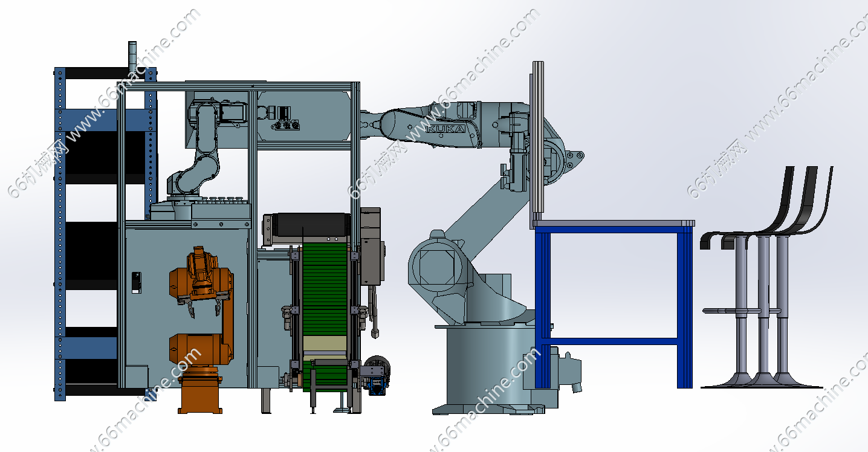Select the bar stool floor base
The image size is (868, 452).
click(x=762, y=382)
